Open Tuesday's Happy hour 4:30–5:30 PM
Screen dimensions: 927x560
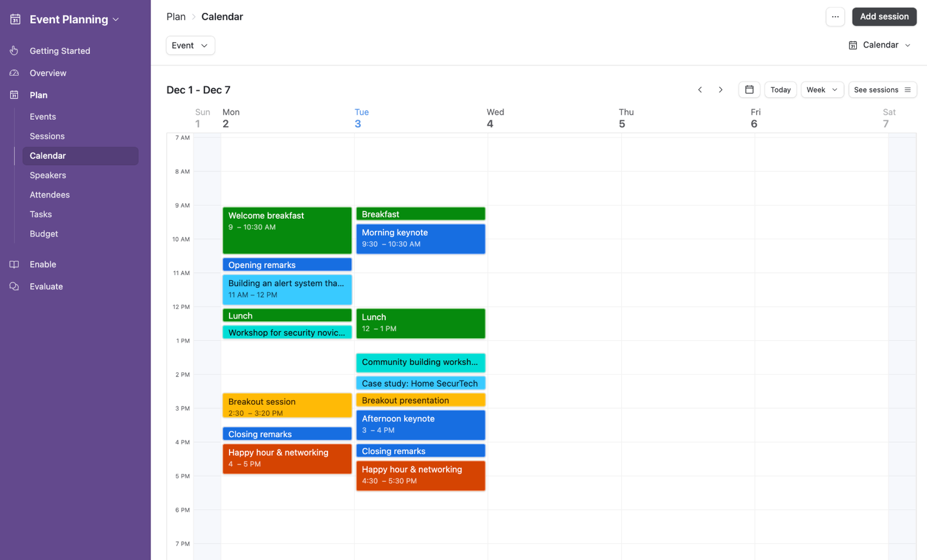tap(421, 475)
